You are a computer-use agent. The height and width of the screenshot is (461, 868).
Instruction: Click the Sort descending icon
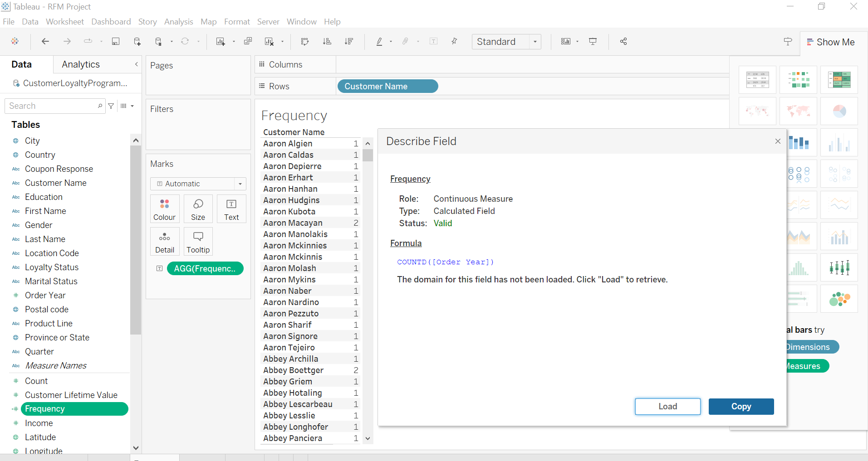[x=349, y=41]
